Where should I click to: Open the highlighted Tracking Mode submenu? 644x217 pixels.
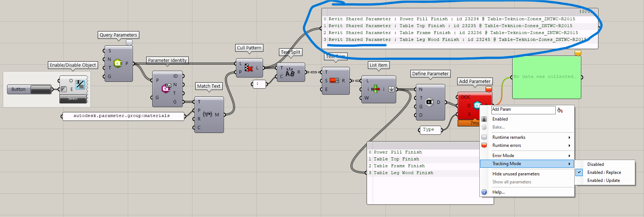(527, 164)
